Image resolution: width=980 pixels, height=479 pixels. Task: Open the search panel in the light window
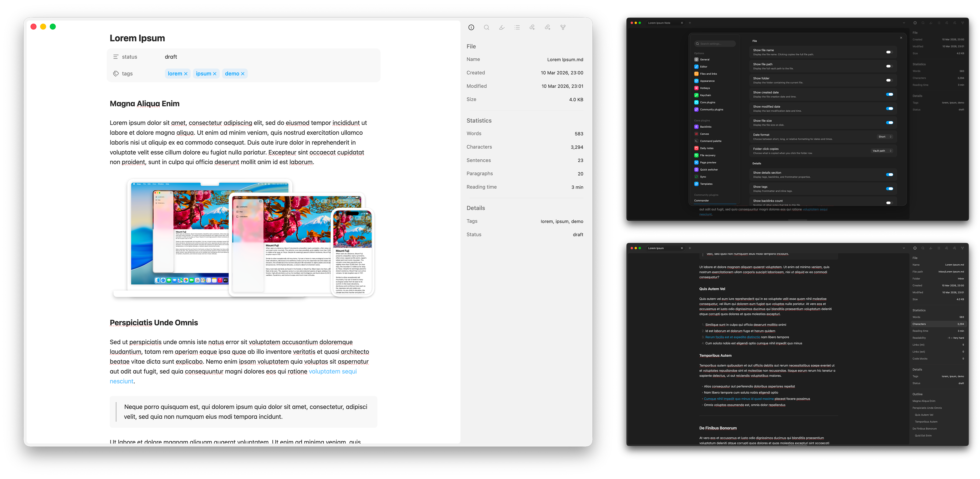(x=486, y=27)
